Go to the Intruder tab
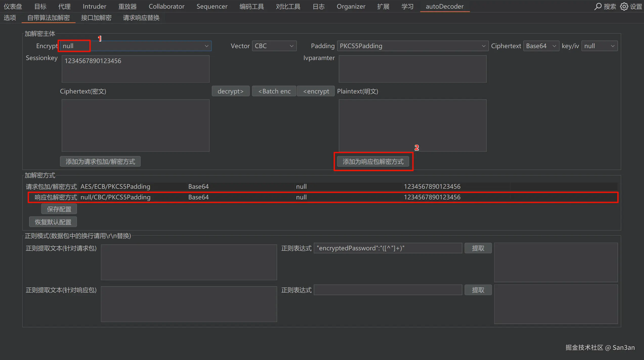 pos(94,6)
